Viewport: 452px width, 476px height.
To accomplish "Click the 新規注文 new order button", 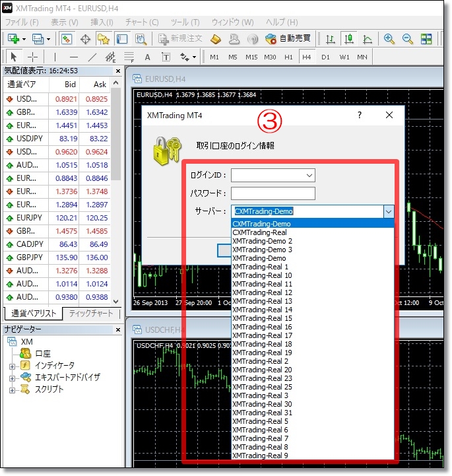I will click(180, 39).
